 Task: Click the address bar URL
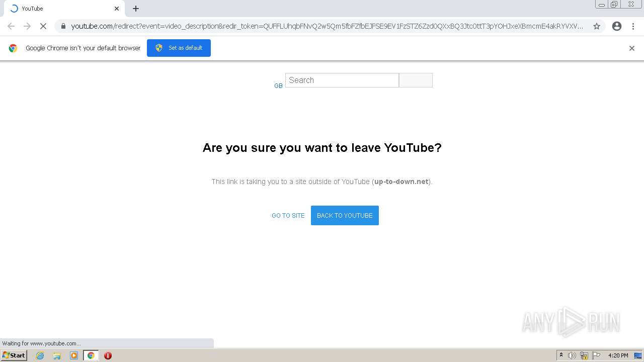[327, 26]
